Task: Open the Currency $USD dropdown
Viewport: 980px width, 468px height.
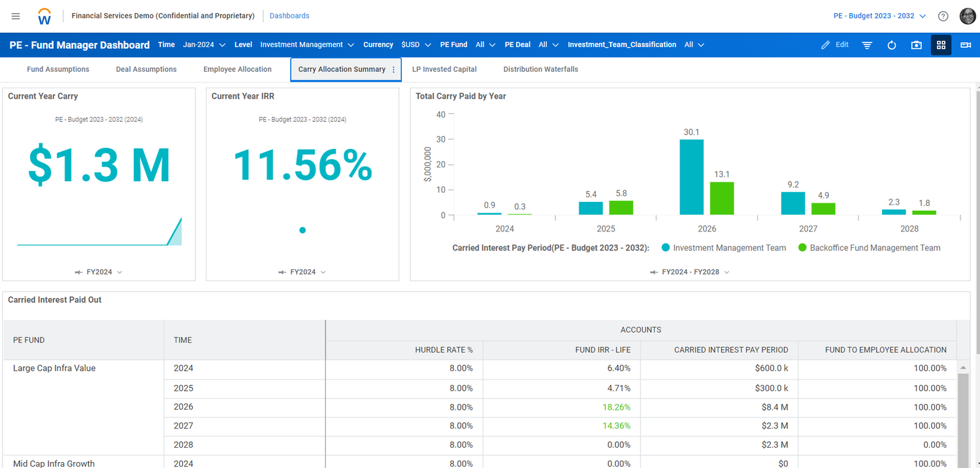Action: (x=416, y=44)
